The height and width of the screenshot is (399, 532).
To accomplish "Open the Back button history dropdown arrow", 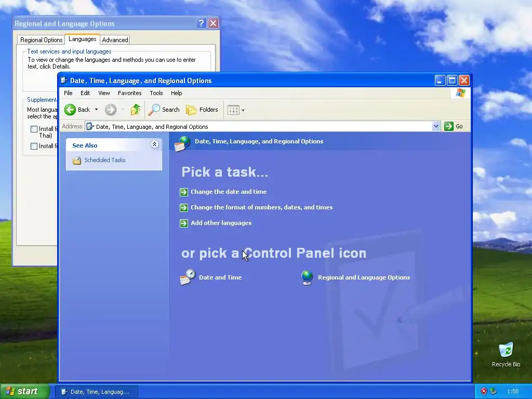I will pyautogui.click(x=96, y=110).
